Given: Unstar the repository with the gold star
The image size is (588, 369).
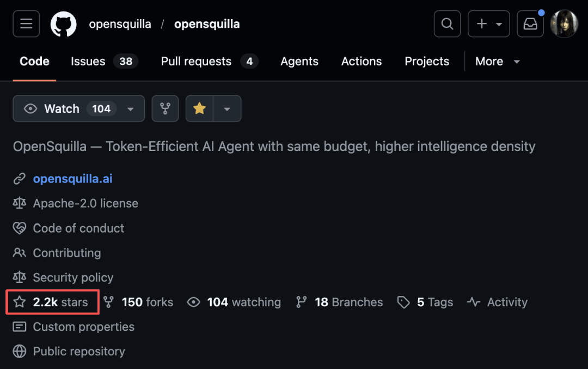Looking at the screenshot, I should [x=199, y=108].
